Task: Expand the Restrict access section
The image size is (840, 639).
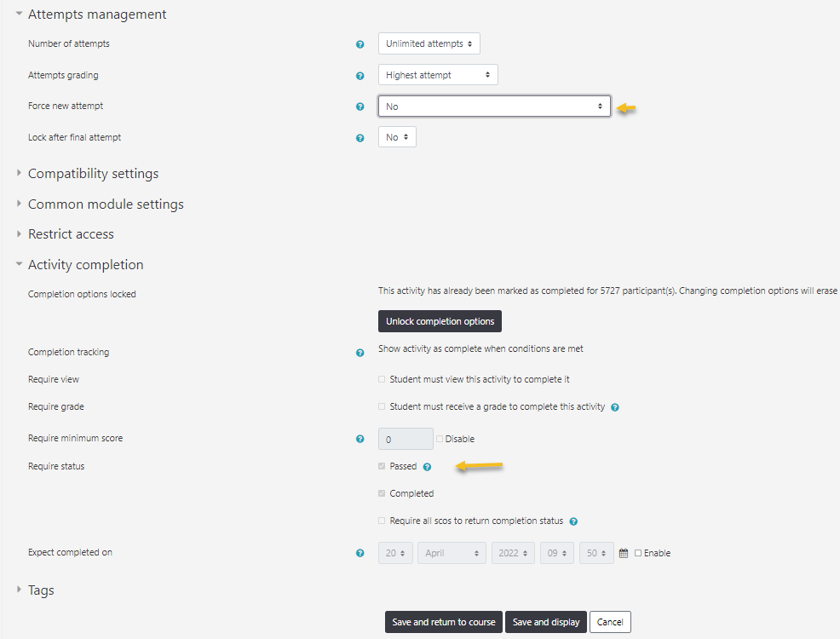Action: [71, 234]
